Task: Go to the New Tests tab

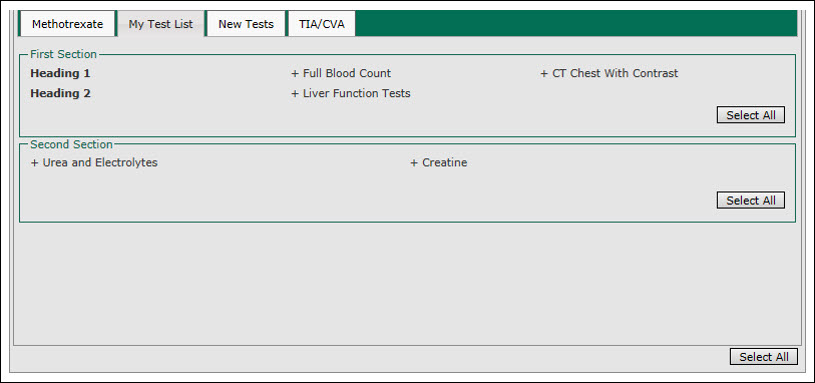Action: click(x=246, y=24)
